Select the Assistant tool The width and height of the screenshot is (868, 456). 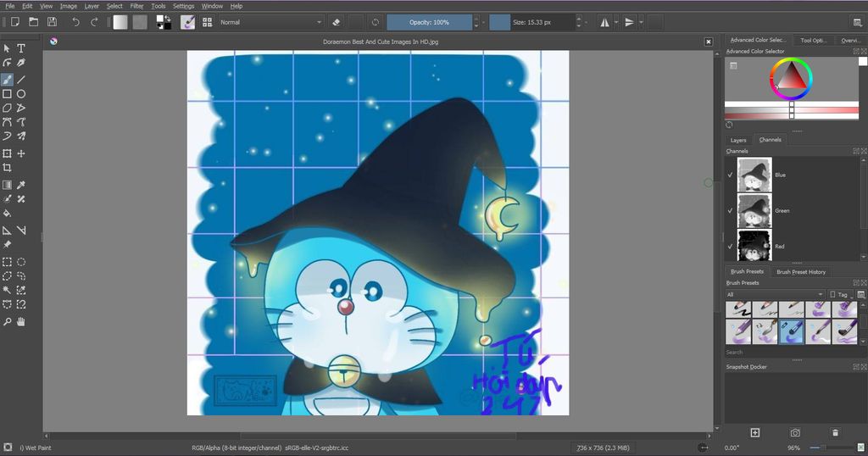7,231
